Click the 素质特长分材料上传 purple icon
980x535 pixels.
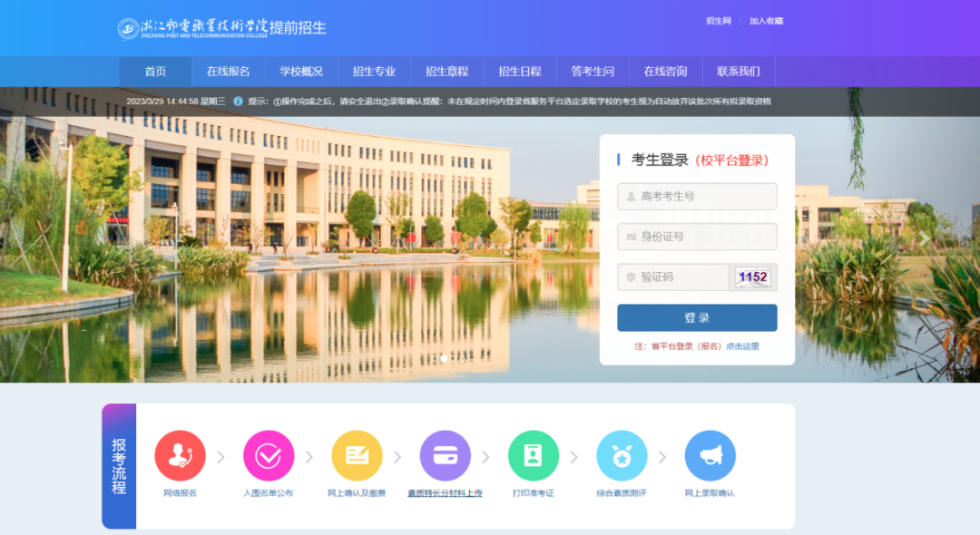click(x=445, y=455)
